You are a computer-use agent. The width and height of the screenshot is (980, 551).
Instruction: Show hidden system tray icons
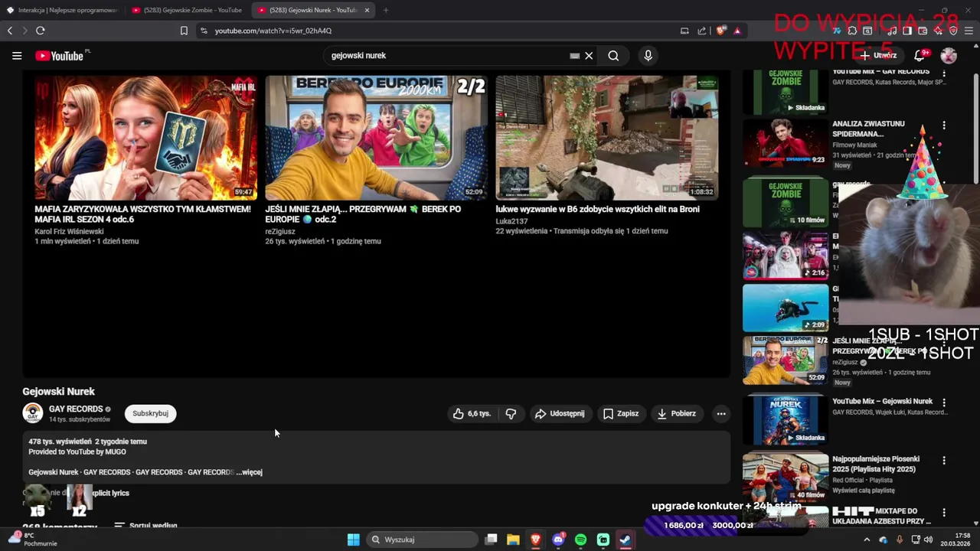867,540
